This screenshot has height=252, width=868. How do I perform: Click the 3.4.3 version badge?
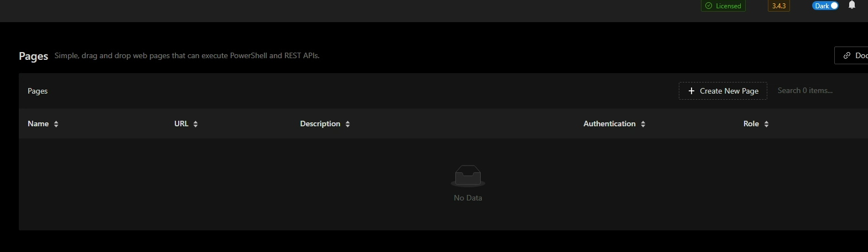pos(779,6)
